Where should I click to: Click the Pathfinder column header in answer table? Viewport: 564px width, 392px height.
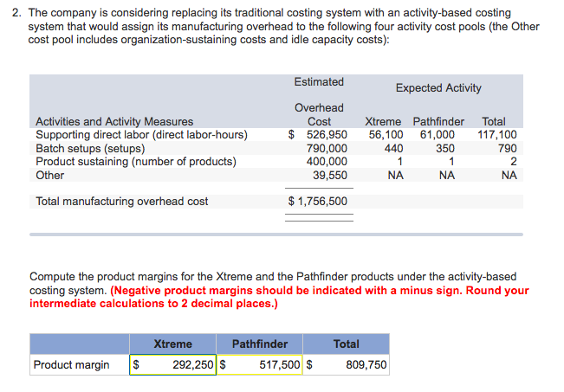[260, 344]
